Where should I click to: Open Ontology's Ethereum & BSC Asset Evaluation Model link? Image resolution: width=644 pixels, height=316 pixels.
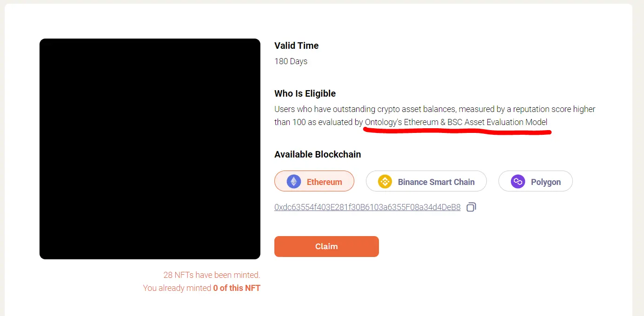[x=456, y=122]
